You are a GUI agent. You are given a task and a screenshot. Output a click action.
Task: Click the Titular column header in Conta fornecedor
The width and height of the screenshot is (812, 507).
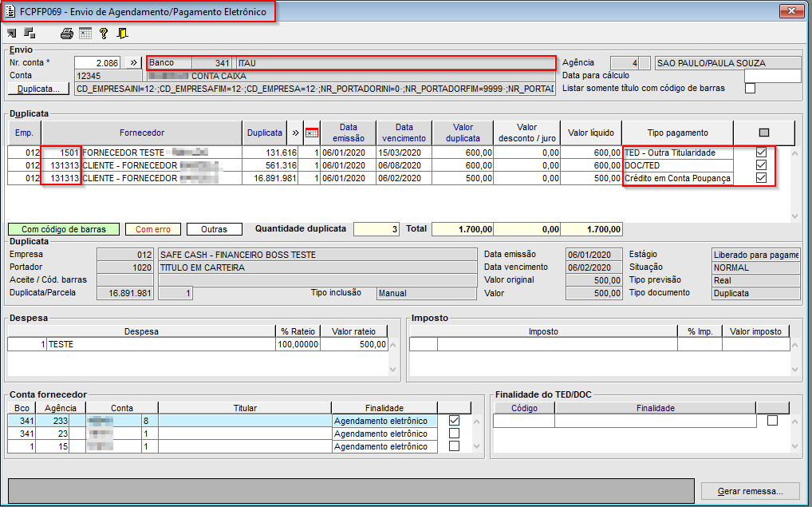pos(244,408)
